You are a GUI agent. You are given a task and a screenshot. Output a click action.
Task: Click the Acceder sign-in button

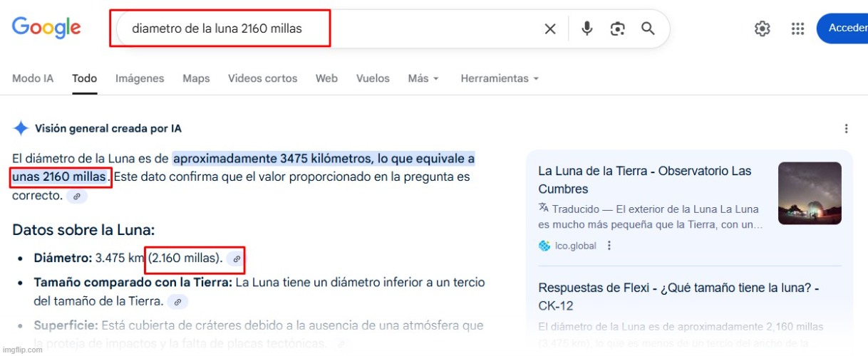tap(842, 28)
